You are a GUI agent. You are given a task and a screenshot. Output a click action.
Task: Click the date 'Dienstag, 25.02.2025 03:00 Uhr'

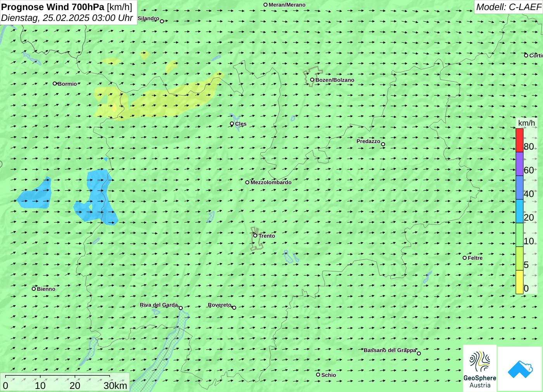tap(67, 18)
